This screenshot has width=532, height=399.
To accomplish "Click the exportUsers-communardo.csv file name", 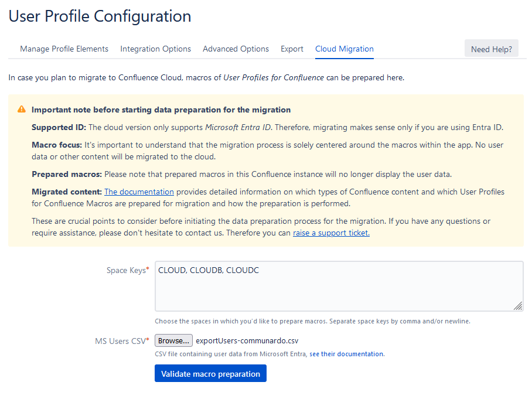I will [247, 340].
